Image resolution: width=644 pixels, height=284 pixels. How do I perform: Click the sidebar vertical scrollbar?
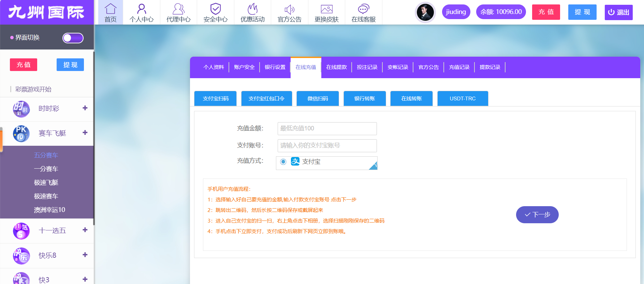point(94,138)
